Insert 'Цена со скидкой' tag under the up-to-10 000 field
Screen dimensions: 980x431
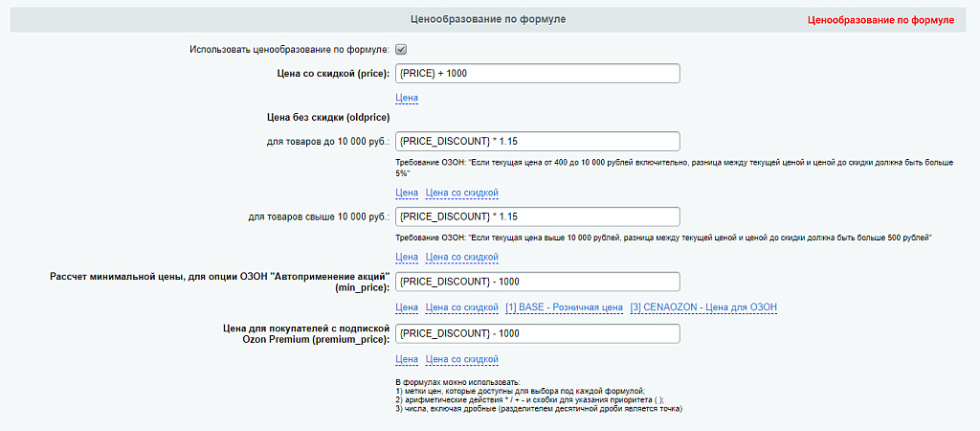tap(461, 193)
